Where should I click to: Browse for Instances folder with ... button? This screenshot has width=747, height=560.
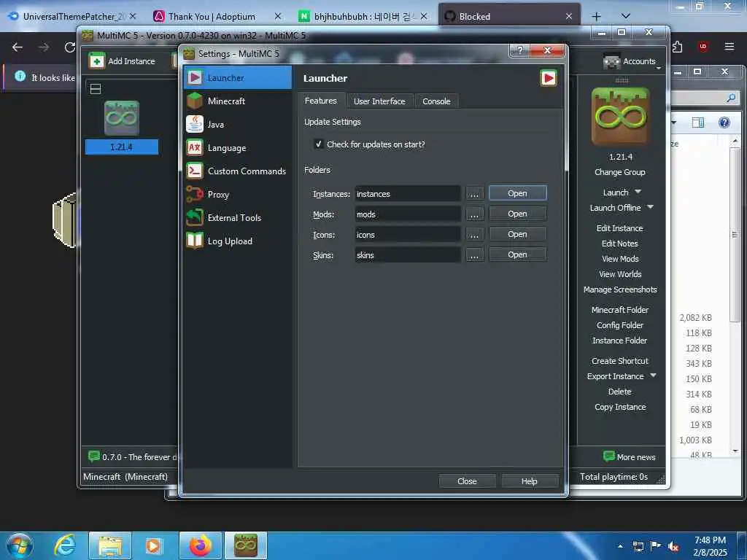pyautogui.click(x=474, y=194)
